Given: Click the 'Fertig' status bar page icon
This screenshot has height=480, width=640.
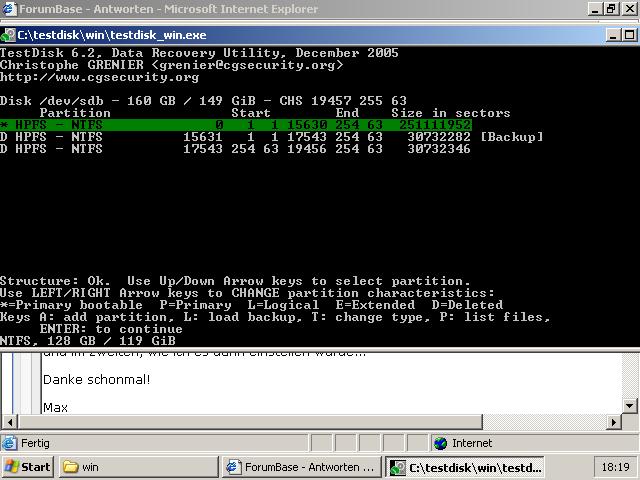Looking at the screenshot, I should [10, 443].
